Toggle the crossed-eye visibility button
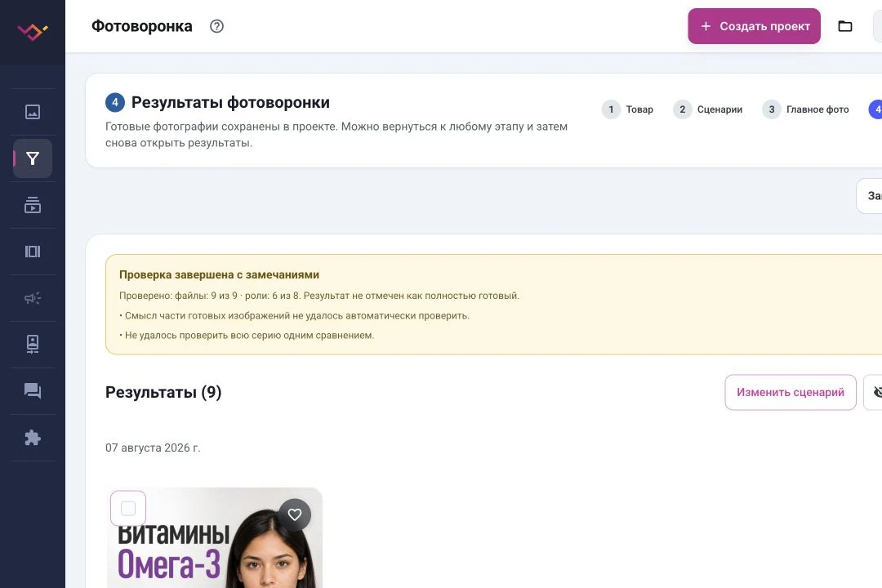This screenshot has height=588, width=882. tap(875, 392)
